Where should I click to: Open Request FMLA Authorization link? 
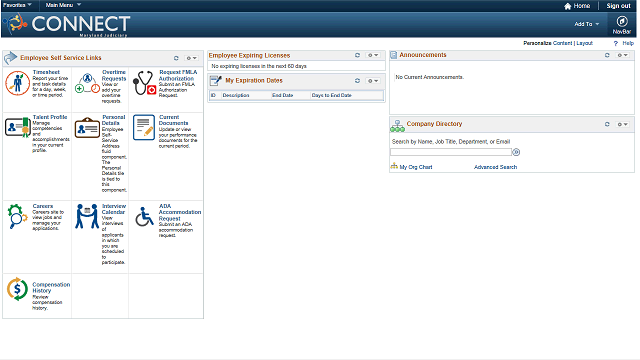[178, 75]
